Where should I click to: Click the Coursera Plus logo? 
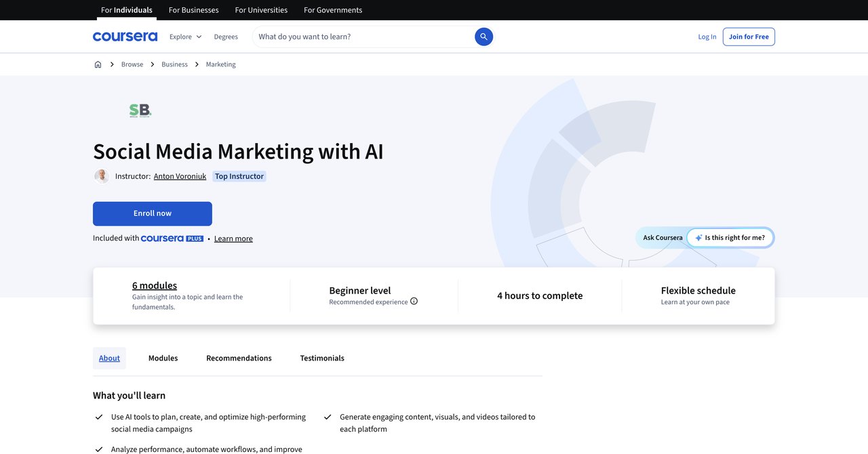pos(172,239)
